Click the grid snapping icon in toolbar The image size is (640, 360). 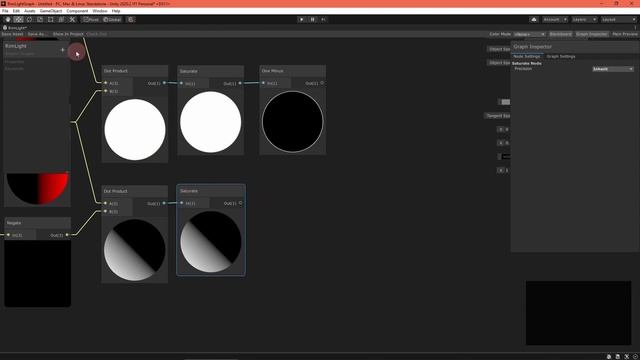tap(131, 20)
